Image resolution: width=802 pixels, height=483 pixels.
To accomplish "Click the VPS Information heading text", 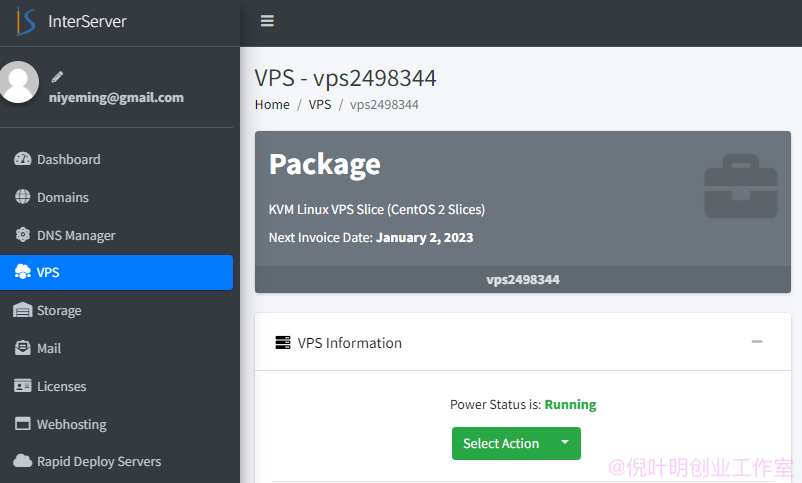I will tap(350, 343).
